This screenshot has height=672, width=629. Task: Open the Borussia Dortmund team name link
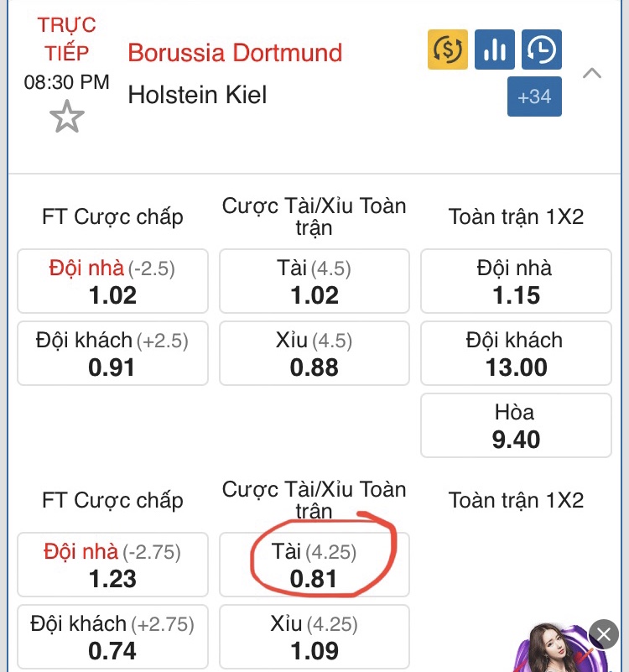click(x=235, y=53)
